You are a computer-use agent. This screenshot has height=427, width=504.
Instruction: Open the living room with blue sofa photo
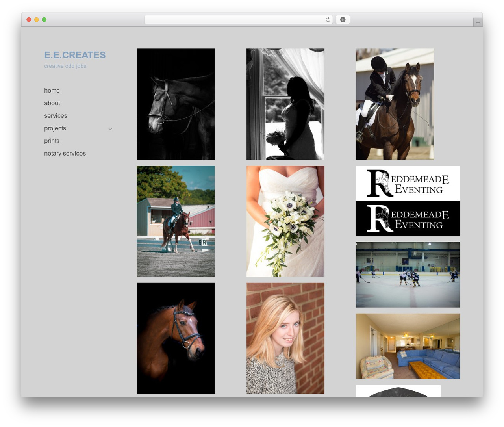click(408, 346)
